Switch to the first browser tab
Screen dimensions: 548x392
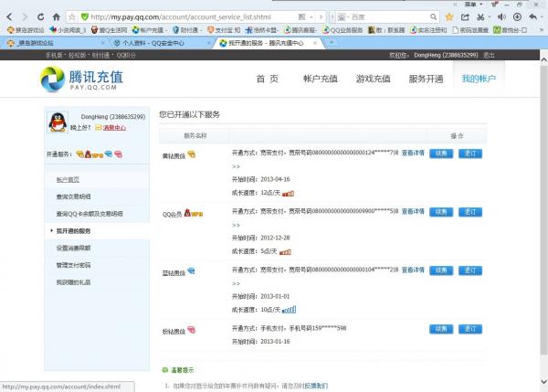(x=56, y=43)
